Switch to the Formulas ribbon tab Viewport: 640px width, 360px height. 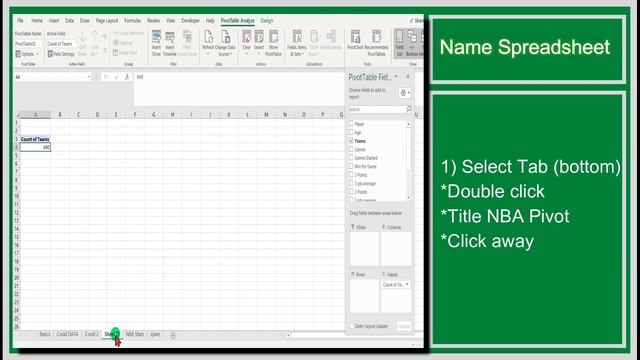(x=133, y=20)
